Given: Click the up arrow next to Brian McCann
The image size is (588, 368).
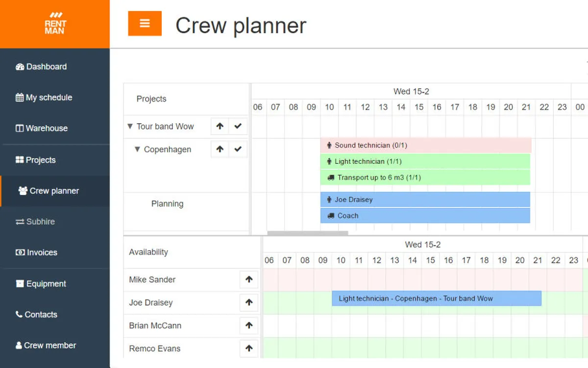Looking at the screenshot, I should click(x=249, y=325).
